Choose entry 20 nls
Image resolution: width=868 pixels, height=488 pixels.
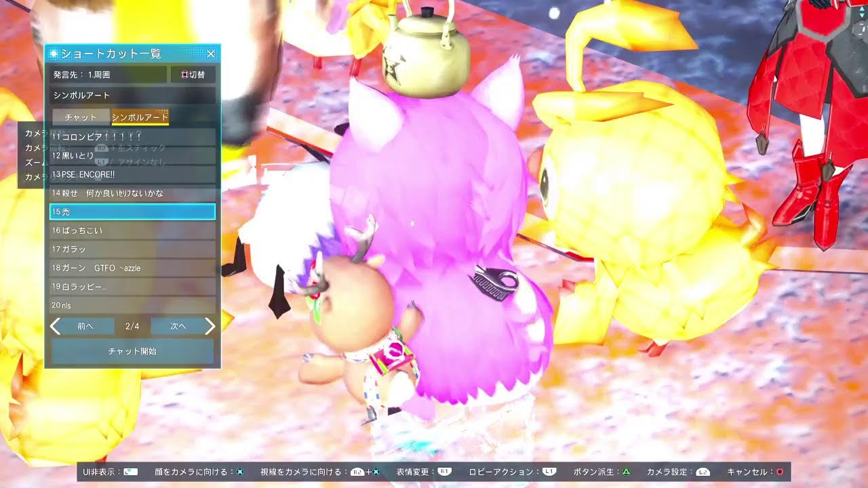pos(133,305)
